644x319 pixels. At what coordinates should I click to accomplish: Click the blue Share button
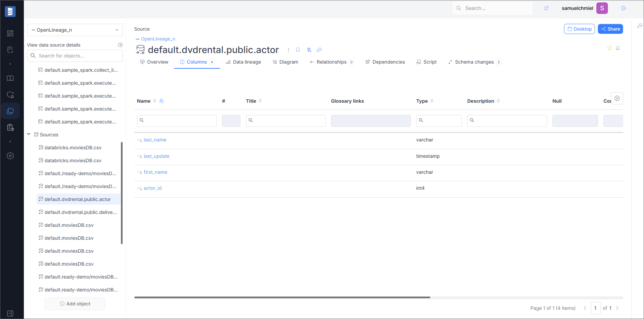tap(610, 29)
